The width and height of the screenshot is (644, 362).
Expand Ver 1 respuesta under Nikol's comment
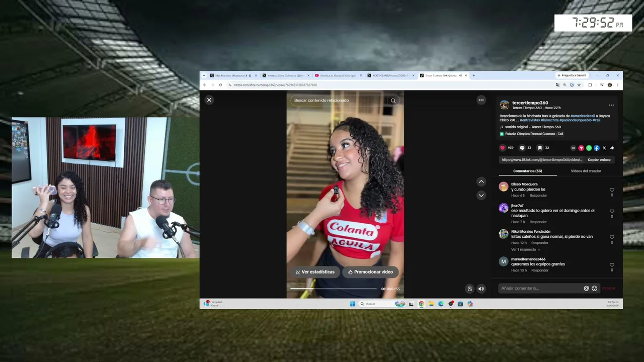coord(525,249)
